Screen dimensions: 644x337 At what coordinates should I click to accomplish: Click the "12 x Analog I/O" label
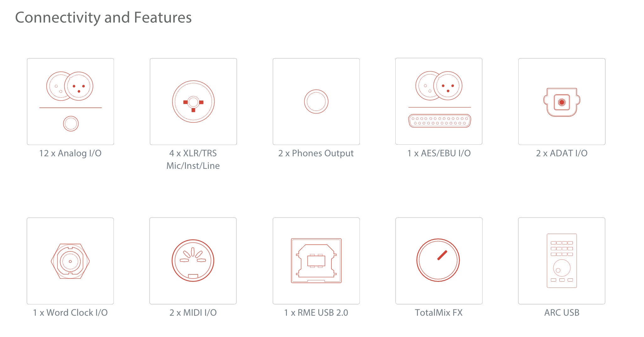[x=70, y=153]
